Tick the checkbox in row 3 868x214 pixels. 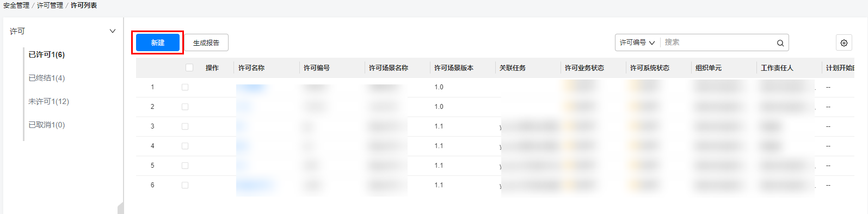185,126
